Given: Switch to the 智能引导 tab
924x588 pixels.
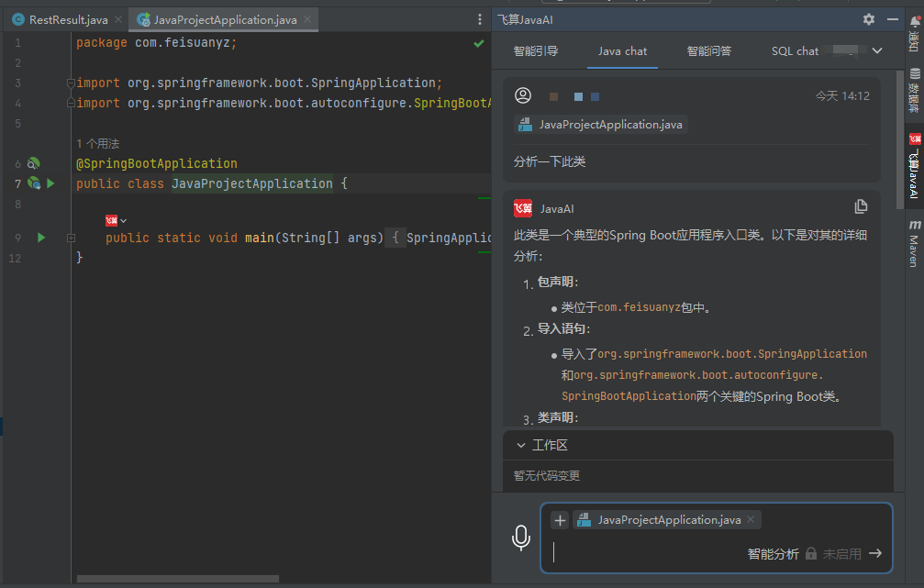Looking at the screenshot, I should tap(536, 51).
